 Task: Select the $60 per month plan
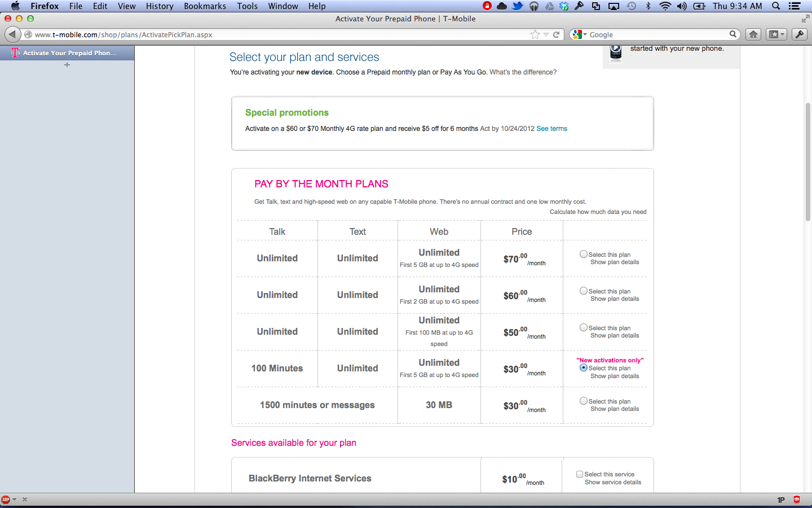click(584, 291)
